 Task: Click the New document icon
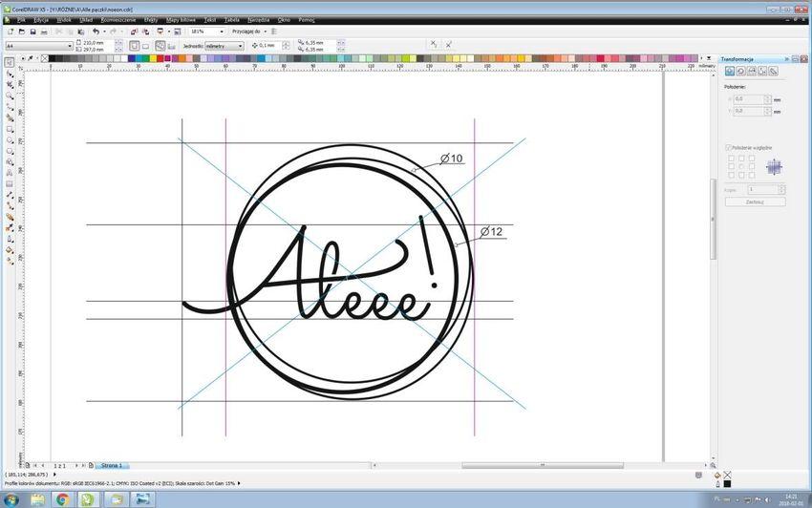coord(10,32)
